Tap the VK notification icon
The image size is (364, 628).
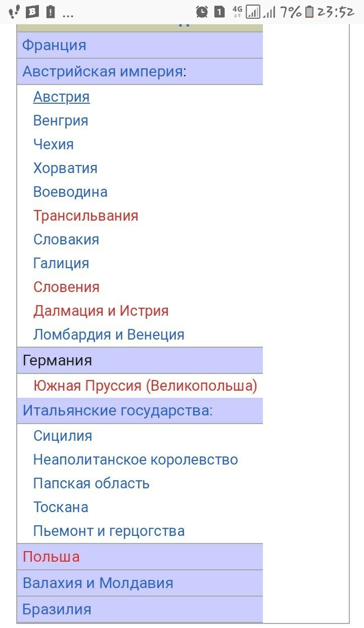pos(33,12)
